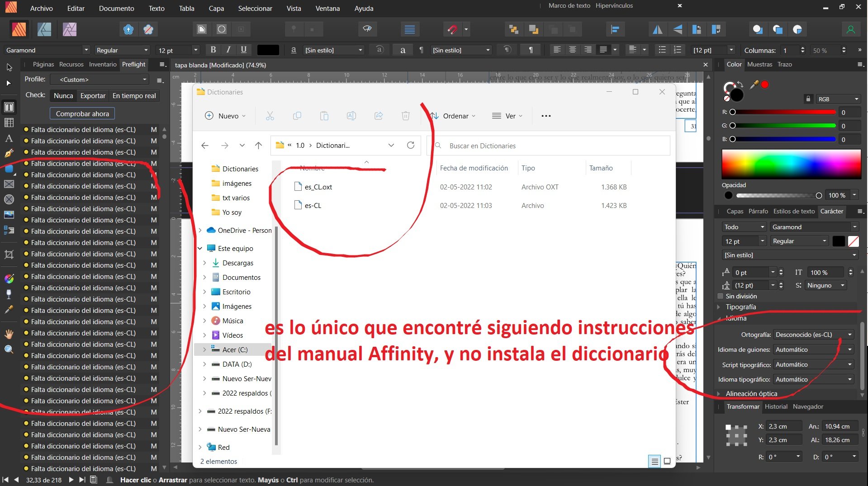Pick color with the eyedropper in Color panel
Image resolution: width=868 pixels, height=486 pixels.
click(x=754, y=85)
